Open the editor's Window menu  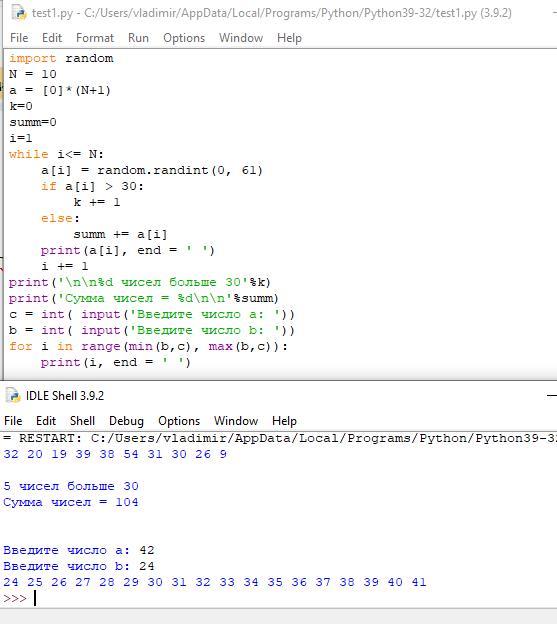coord(241,38)
